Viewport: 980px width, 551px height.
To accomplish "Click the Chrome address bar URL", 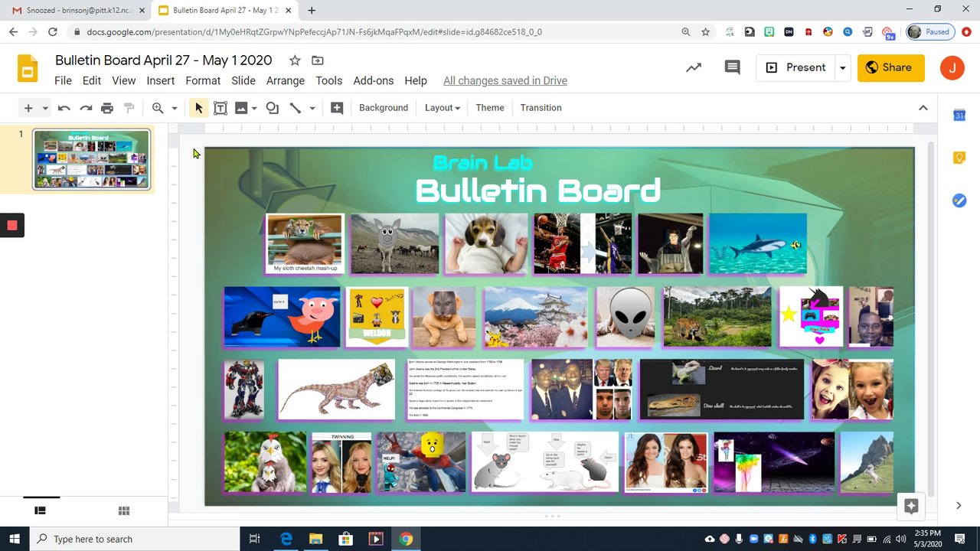I will (314, 32).
